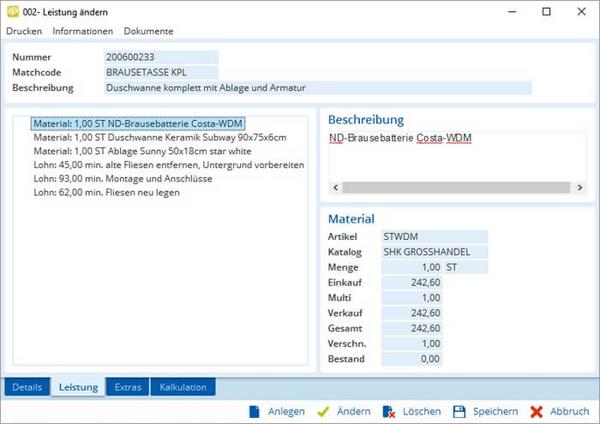Switch to the Extras tab
Viewport: 600px width, 424px height.
point(128,387)
